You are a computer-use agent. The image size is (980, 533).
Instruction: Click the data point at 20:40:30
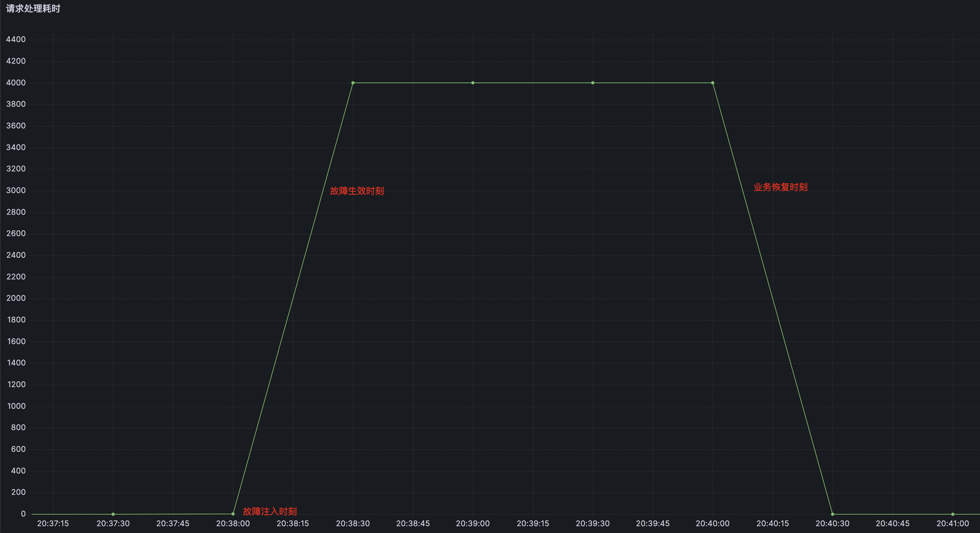coord(832,514)
